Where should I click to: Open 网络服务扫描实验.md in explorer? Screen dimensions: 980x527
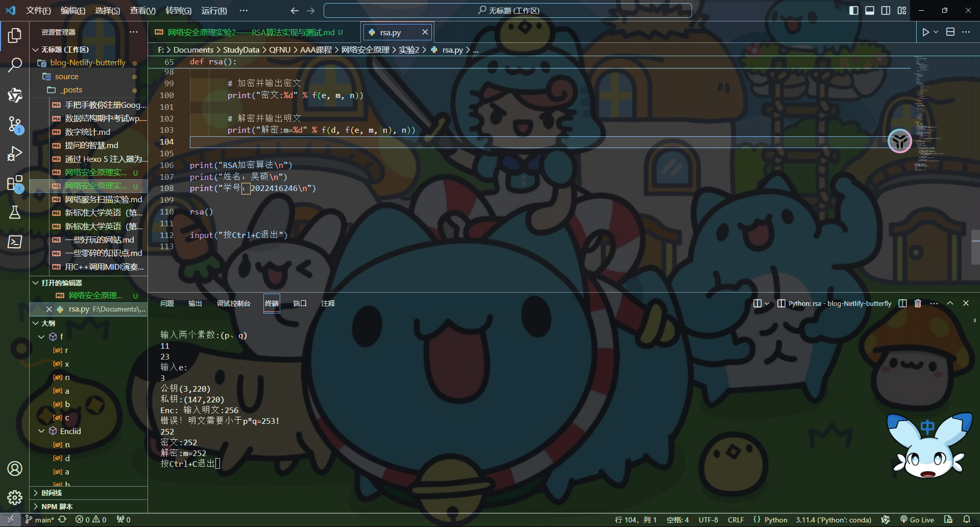coord(103,199)
